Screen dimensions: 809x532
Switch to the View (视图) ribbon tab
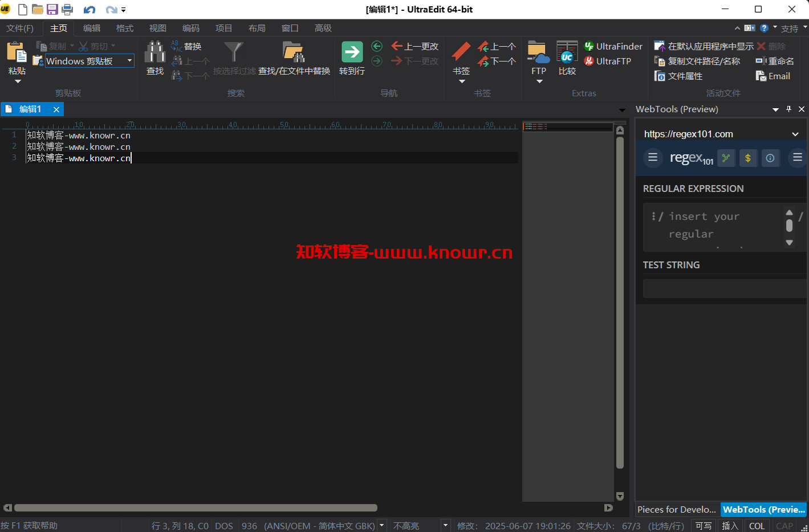pos(157,28)
